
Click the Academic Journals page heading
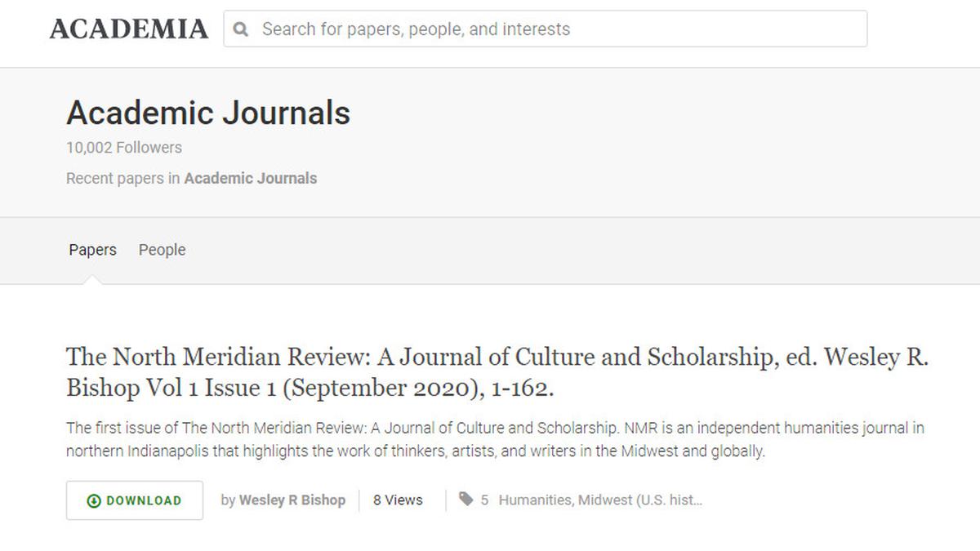pos(208,113)
